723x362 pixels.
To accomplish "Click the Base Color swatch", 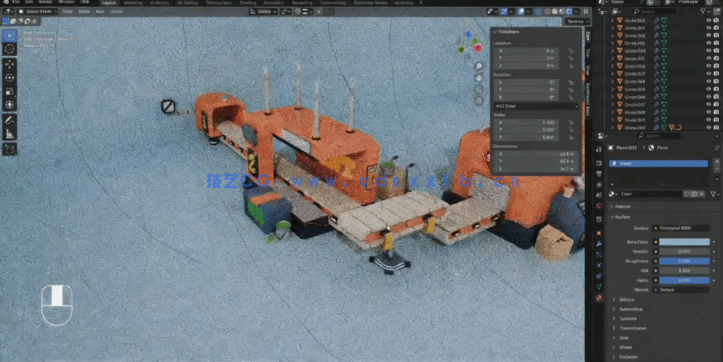I will pos(684,242).
